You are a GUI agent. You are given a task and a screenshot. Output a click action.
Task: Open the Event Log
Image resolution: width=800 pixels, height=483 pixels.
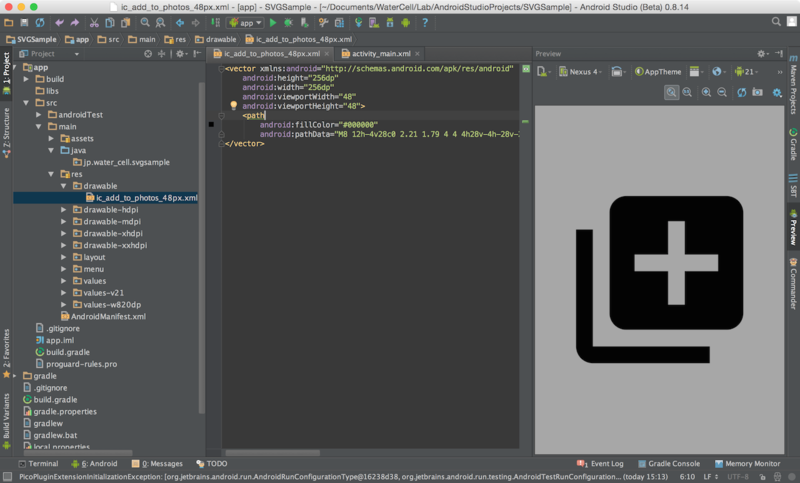pyautogui.click(x=600, y=464)
